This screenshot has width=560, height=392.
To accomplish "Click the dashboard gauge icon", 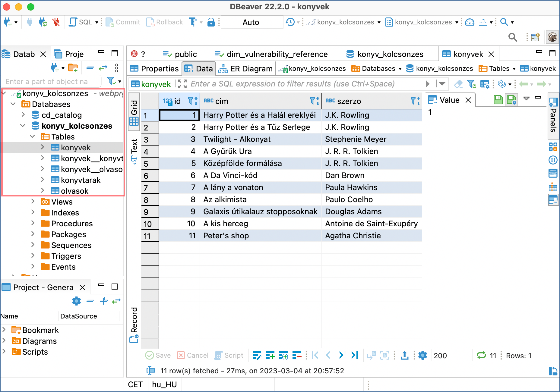I will tap(470, 22).
